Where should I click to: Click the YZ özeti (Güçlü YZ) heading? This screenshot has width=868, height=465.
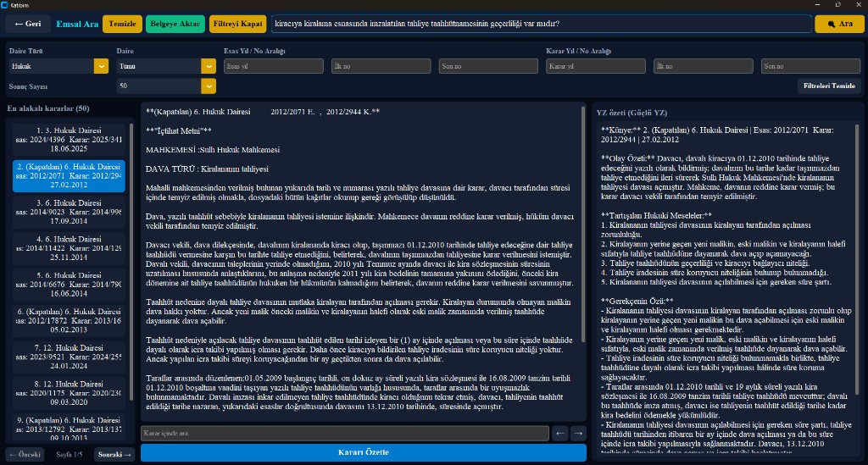[x=632, y=113]
